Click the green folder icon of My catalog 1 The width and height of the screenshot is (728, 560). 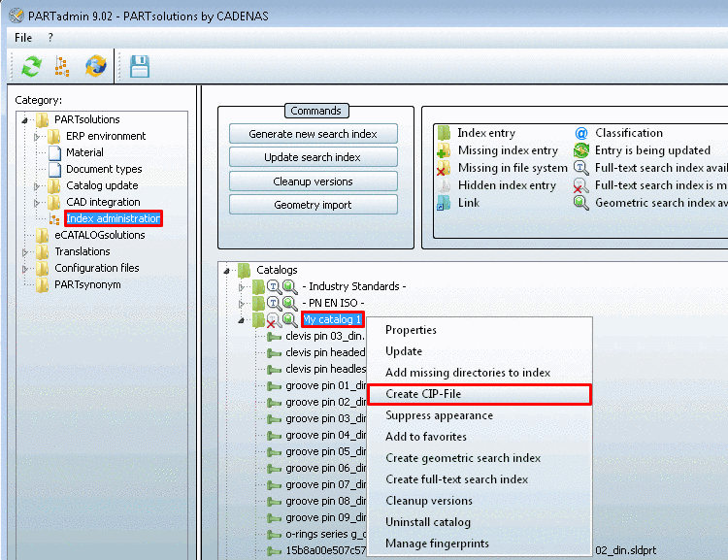click(x=258, y=319)
